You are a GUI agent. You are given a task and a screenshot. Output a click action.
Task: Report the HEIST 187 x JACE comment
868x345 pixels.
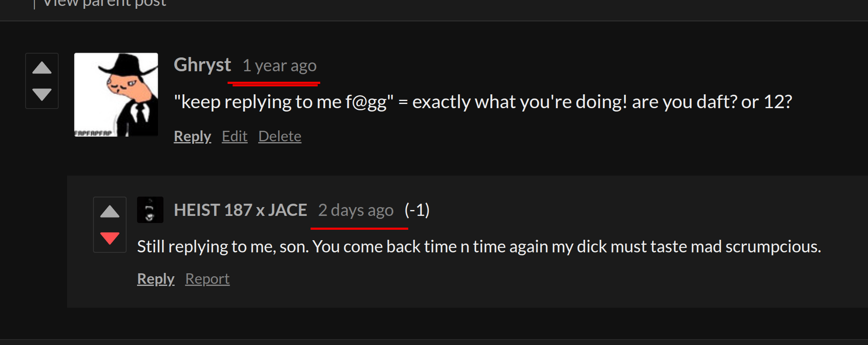coord(207,279)
